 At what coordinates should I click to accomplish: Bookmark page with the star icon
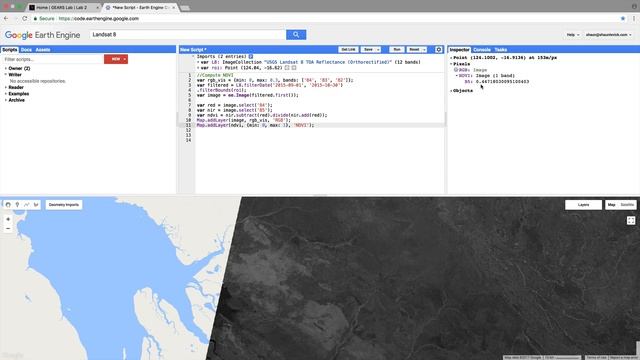pyautogui.click(x=623, y=18)
